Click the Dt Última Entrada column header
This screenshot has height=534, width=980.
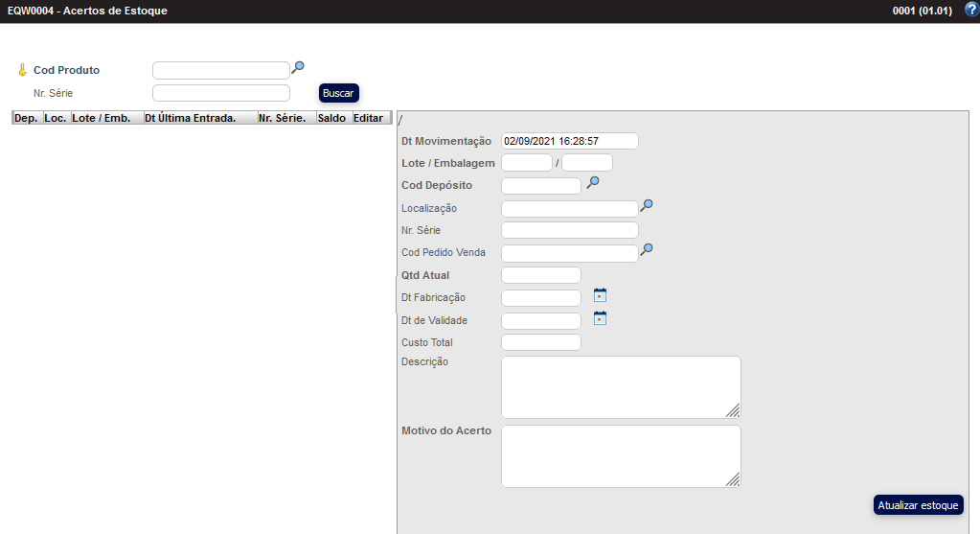pos(190,118)
